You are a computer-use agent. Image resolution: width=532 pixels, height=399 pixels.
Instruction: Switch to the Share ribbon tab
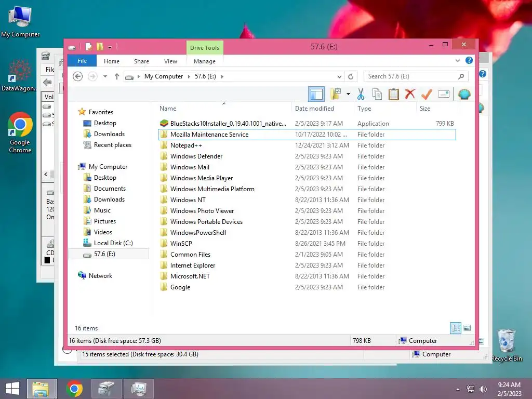pyautogui.click(x=141, y=61)
